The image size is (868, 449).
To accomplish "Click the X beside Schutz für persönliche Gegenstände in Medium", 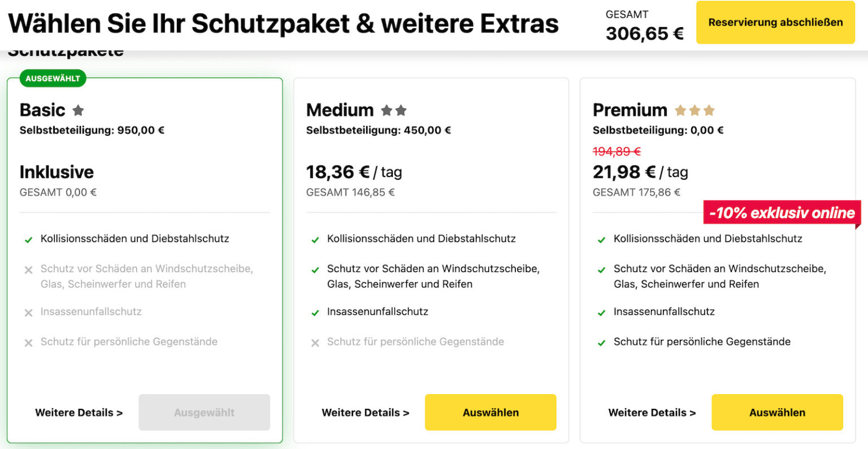I will (x=315, y=342).
